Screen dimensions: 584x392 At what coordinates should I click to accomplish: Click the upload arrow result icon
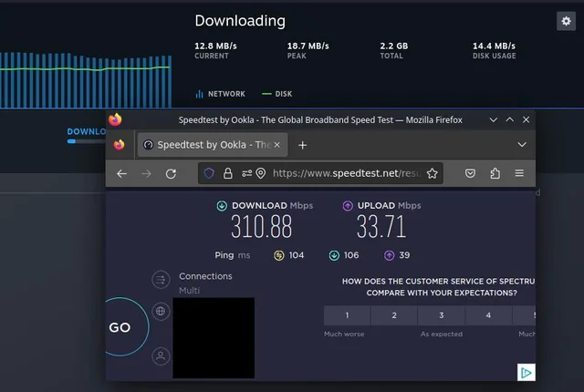[x=348, y=206]
